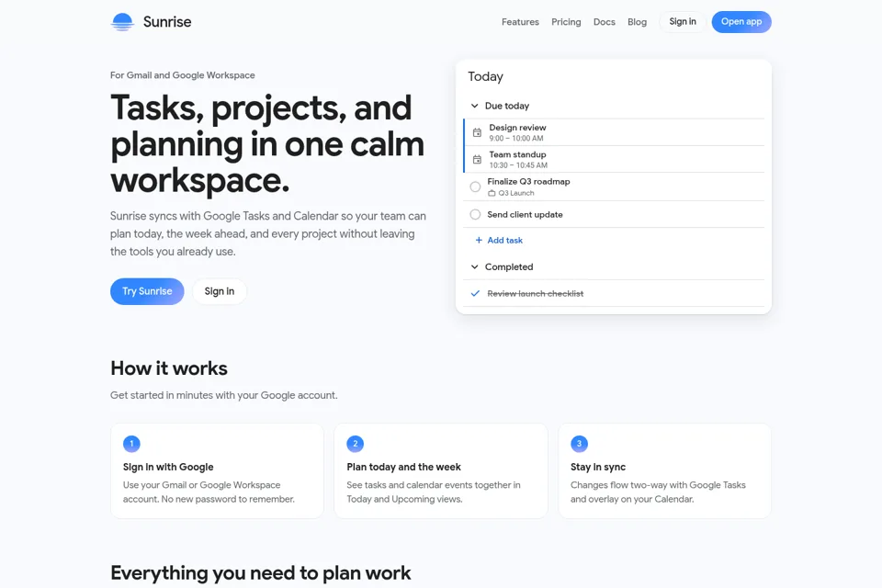Go to the Pricing page
The width and height of the screenshot is (882, 588).
566,22
